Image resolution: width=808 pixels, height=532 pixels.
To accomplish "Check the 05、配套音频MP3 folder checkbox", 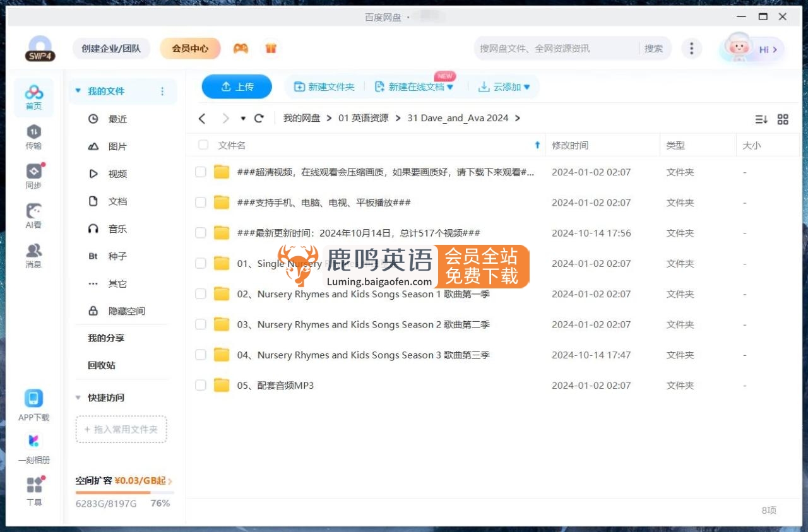I will [x=201, y=385].
